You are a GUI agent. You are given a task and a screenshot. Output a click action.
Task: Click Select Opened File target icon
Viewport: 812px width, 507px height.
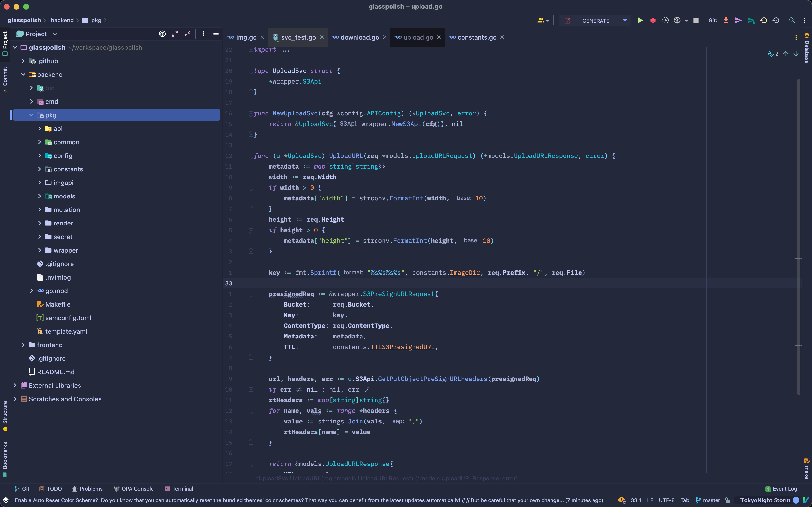coord(162,34)
